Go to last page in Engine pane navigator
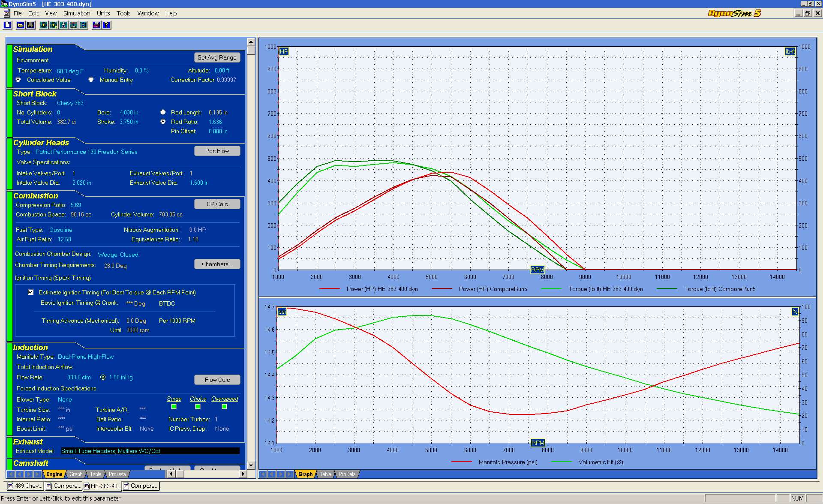Viewport: 823px width, 504px height. (37, 474)
